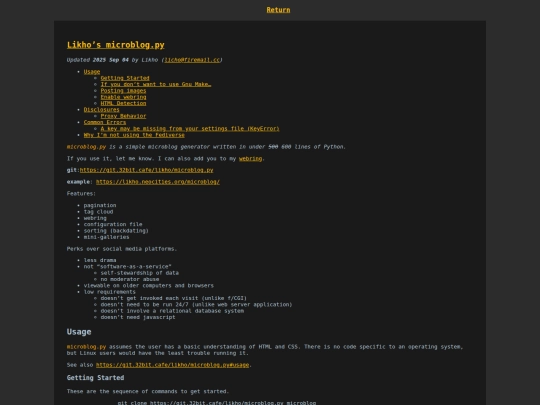This screenshot has width=540, height=405.
Task: Click the Usage section heading
Action: pos(79,332)
